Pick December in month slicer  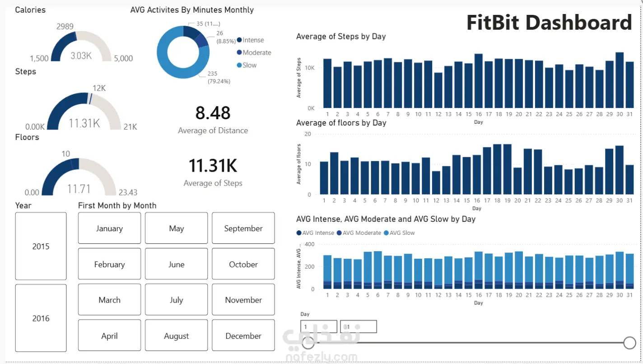[243, 336]
